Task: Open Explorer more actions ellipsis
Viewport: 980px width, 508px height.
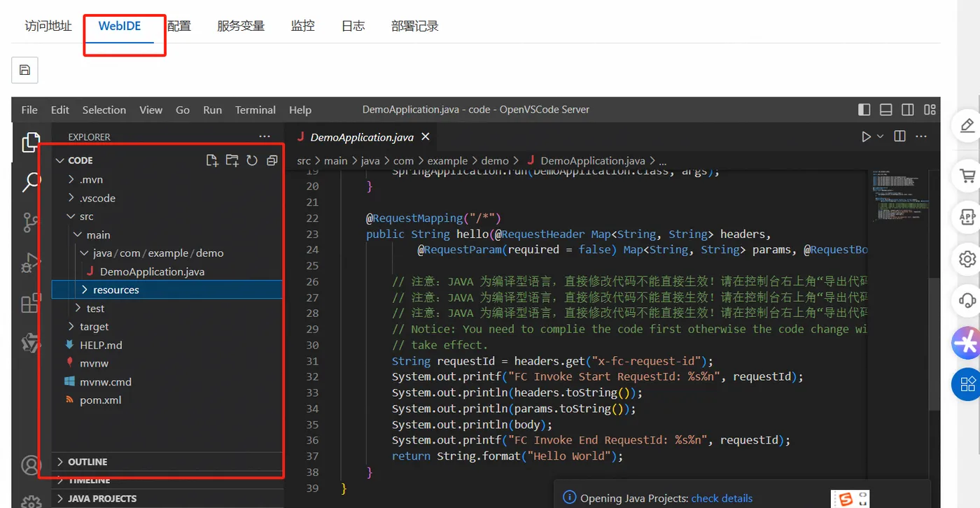Action: (265, 136)
